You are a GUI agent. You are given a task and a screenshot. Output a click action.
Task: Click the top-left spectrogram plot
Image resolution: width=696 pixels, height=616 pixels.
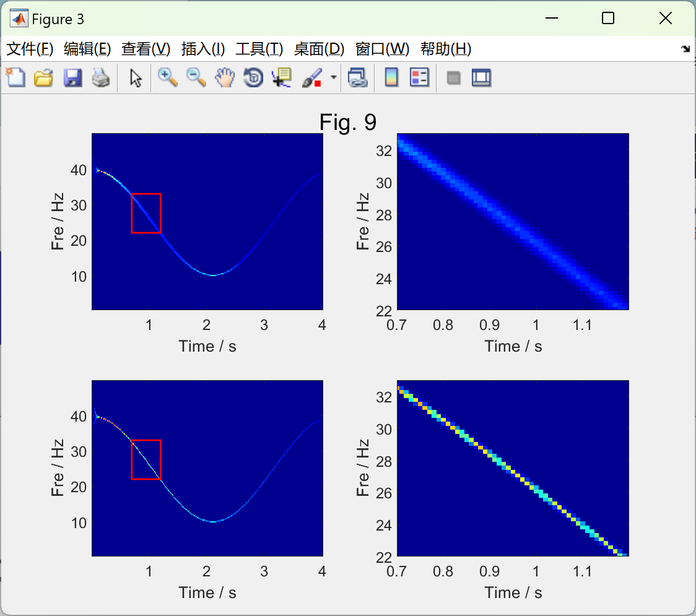click(207, 222)
